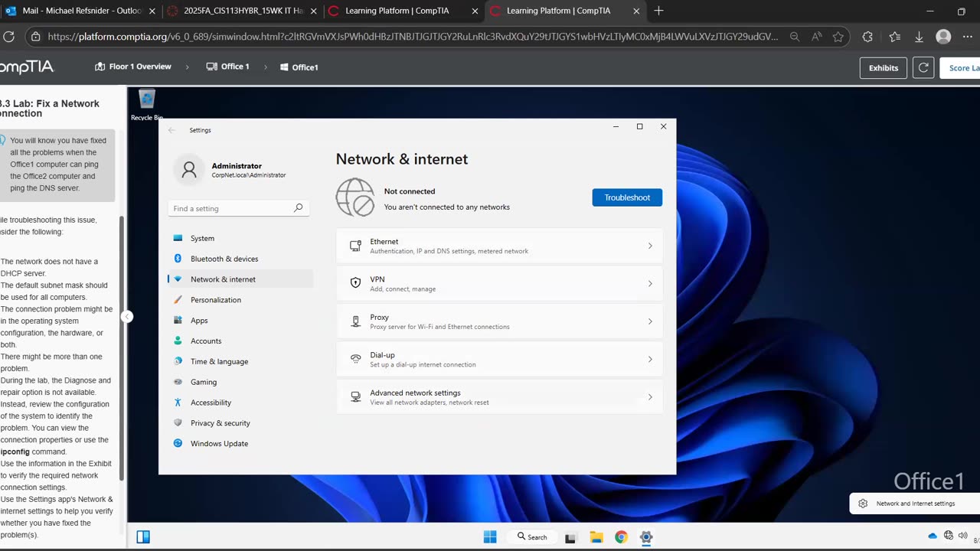Click the Windows Start button on the taskbar

pos(490,536)
